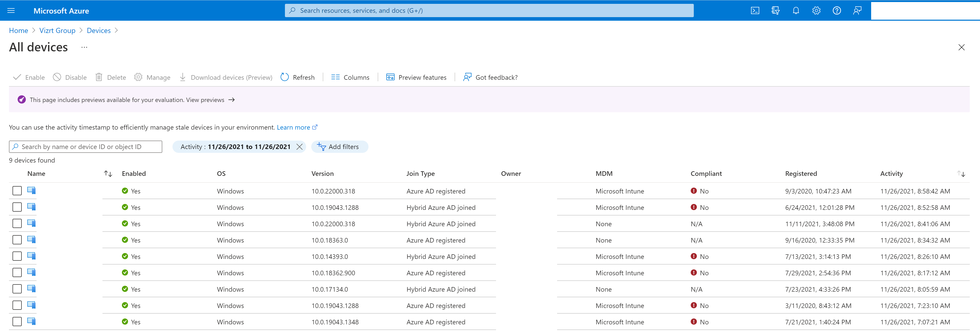
Task: Click the Compliant column header
Action: coord(706,174)
